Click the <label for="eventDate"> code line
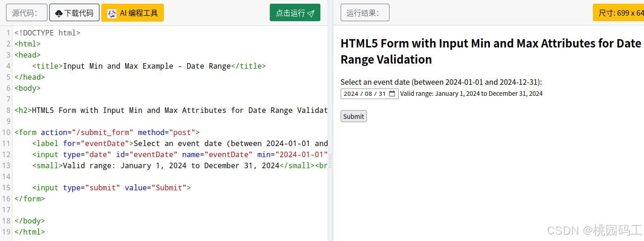This screenshot has height=241, width=644. coord(180,143)
